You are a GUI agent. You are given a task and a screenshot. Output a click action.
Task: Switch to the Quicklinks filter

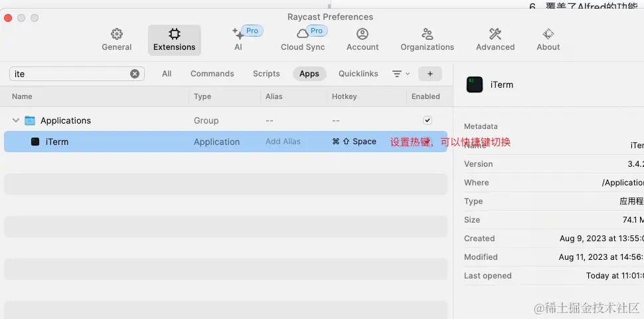(358, 74)
